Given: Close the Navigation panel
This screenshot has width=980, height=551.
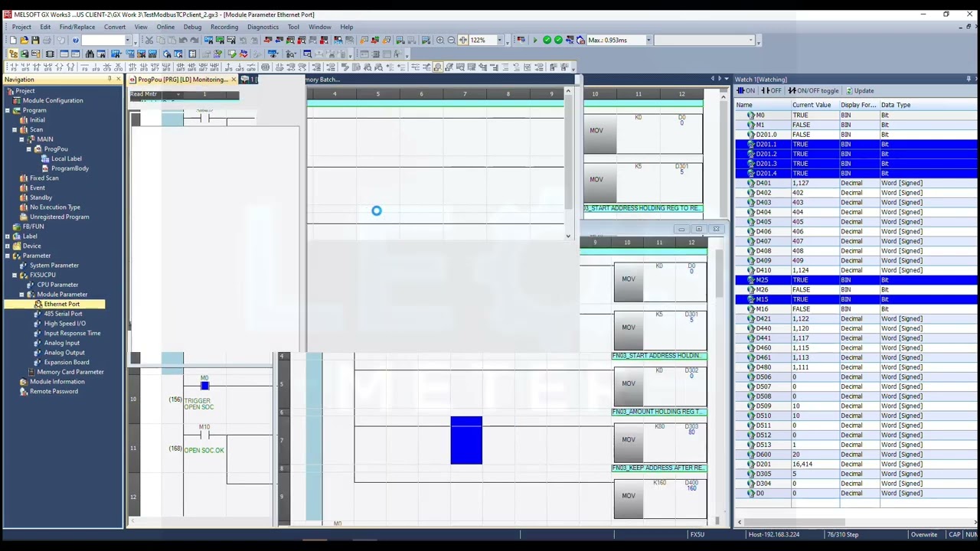Looking at the screenshot, I should (x=119, y=80).
